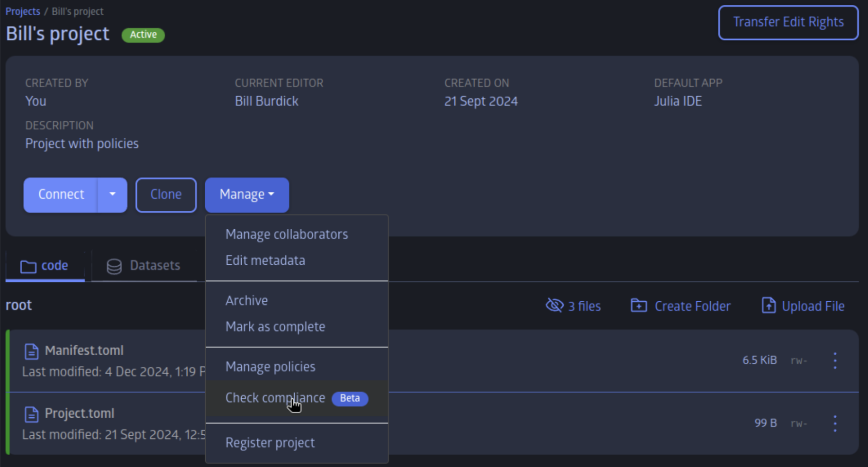Expand the Connect button dropdown arrow
Image resolution: width=868 pixels, height=467 pixels.
tap(112, 195)
